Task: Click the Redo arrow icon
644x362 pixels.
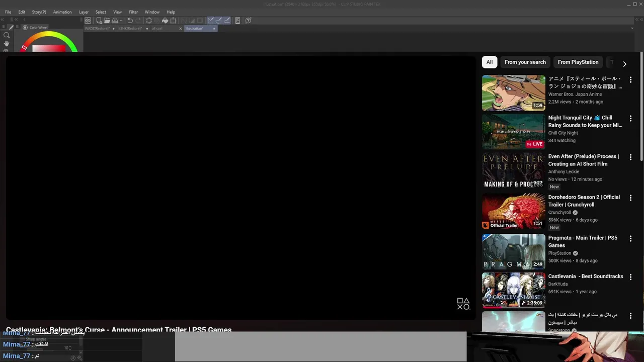Action: point(138,21)
